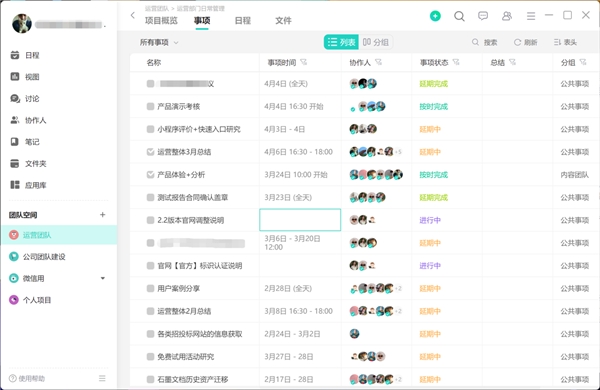600x390 pixels.
Task: Switch to the 日程 tab
Action: click(x=243, y=21)
